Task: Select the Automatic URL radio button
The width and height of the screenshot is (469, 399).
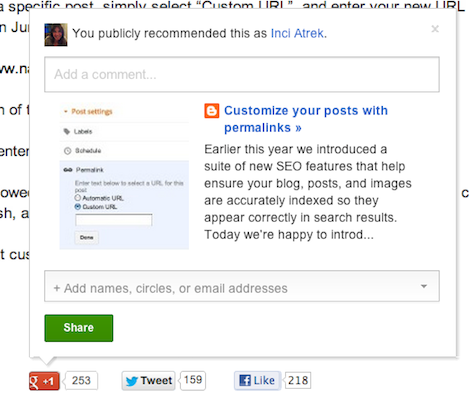Action: pyautogui.click(x=78, y=198)
